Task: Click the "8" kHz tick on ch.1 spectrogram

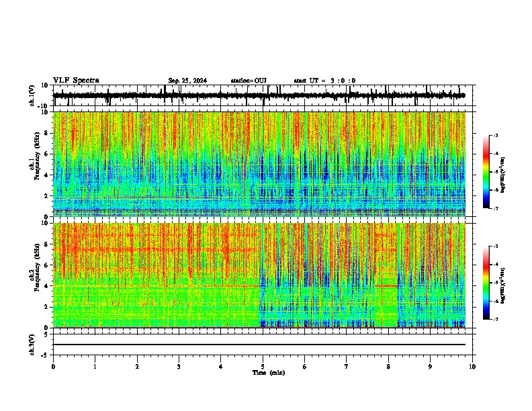Action: pyautogui.click(x=47, y=133)
